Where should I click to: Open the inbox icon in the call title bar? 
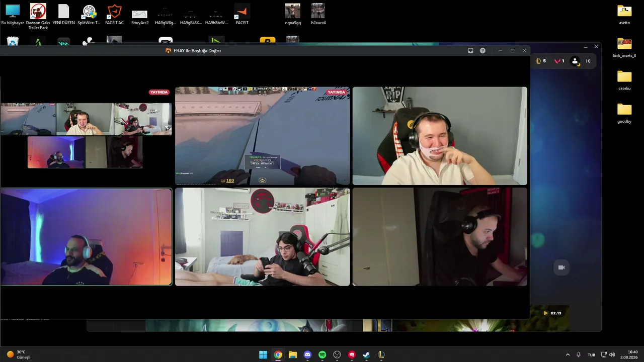[470, 51]
